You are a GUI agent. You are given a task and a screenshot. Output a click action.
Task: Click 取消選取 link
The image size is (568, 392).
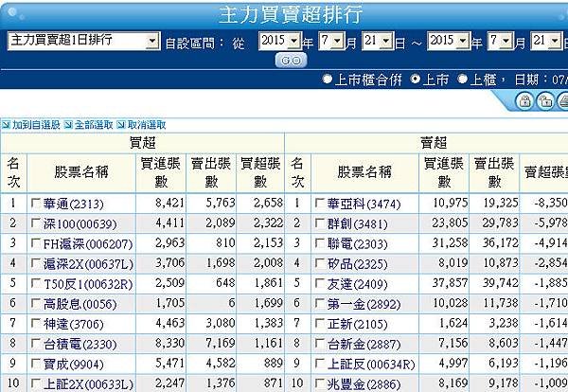[x=147, y=125]
